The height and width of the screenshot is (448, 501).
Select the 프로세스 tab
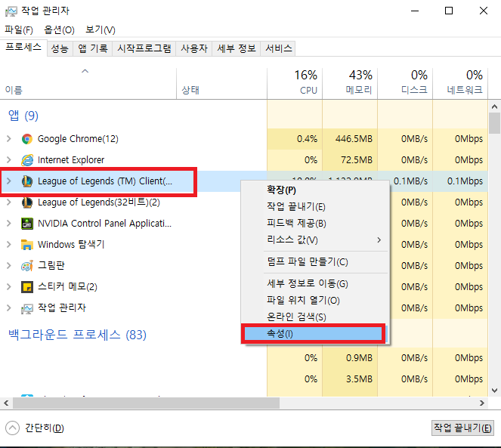tap(23, 48)
